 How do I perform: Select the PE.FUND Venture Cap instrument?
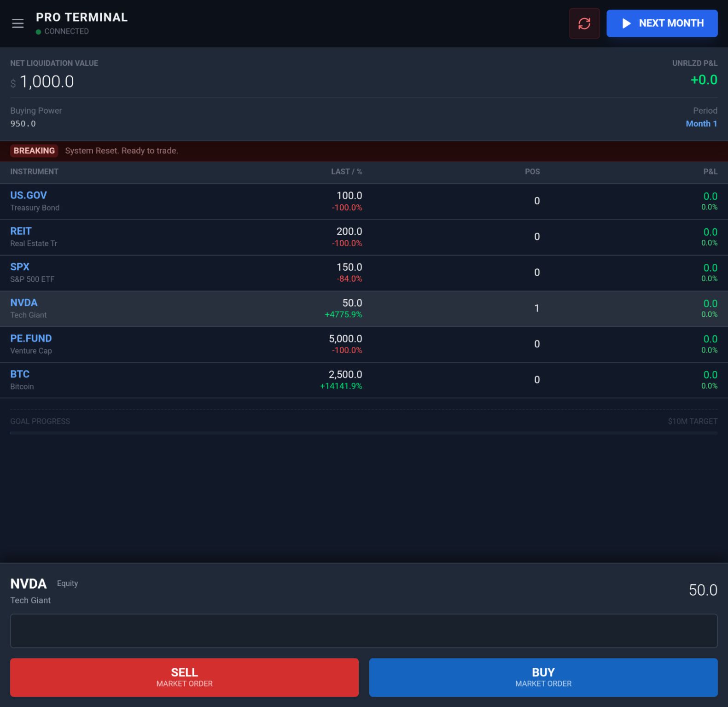[x=364, y=345]
